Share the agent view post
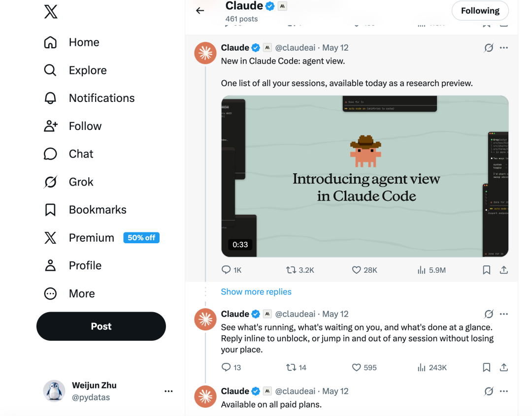This screenshot has height=416, width=532. coord(504,270)
